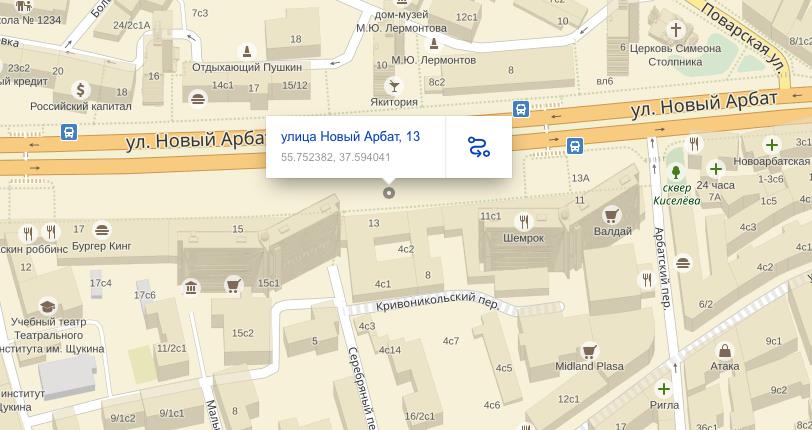Select the bus stop icon near Якитория
812x430 pixels.
[x=521, y=109]
